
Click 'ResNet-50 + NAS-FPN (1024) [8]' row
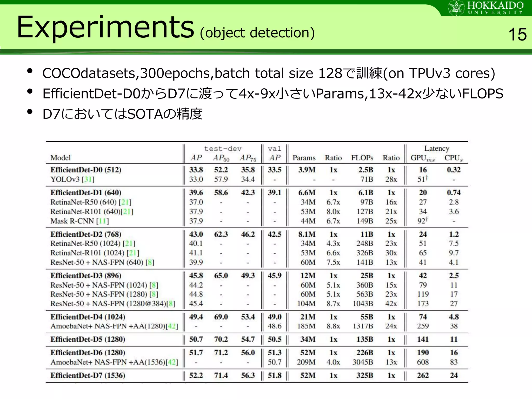pyautogui.click(x=104, y=285)
